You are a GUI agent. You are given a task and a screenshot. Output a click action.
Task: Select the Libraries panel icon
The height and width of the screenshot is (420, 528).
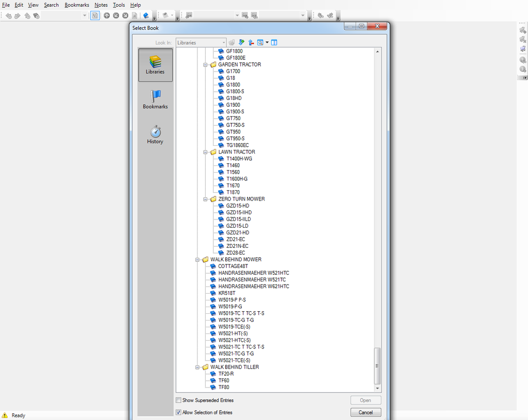coord(155,65)
